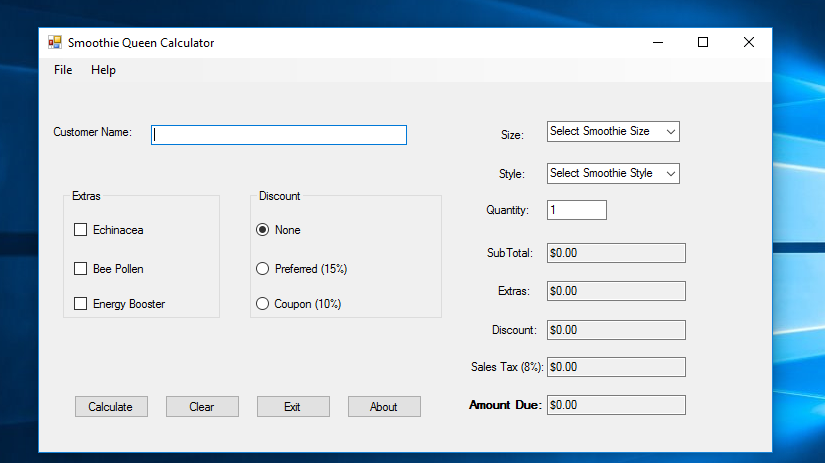This screenshot has width=825, height=463.
Task: Click the Discount group title
Action: coord(279,196)
